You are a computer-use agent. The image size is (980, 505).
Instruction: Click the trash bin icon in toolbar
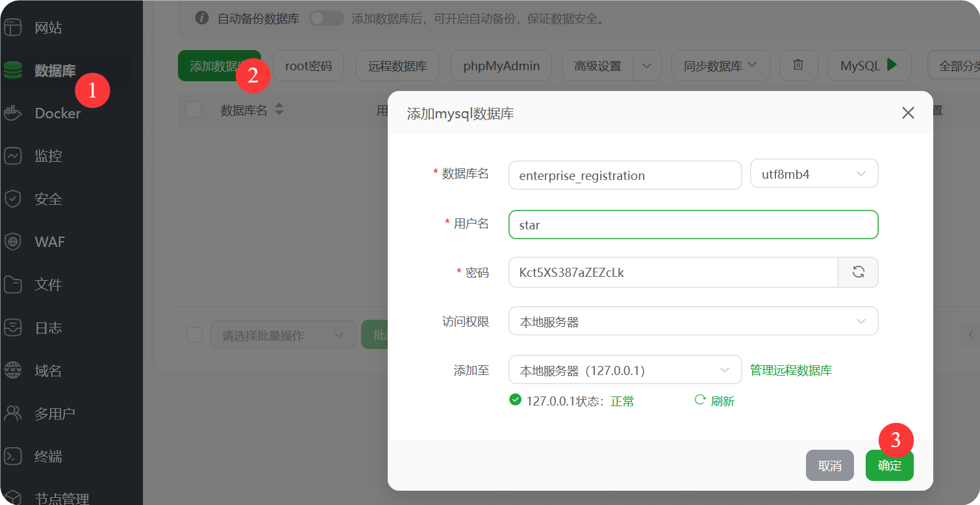(x=798, y=65)
